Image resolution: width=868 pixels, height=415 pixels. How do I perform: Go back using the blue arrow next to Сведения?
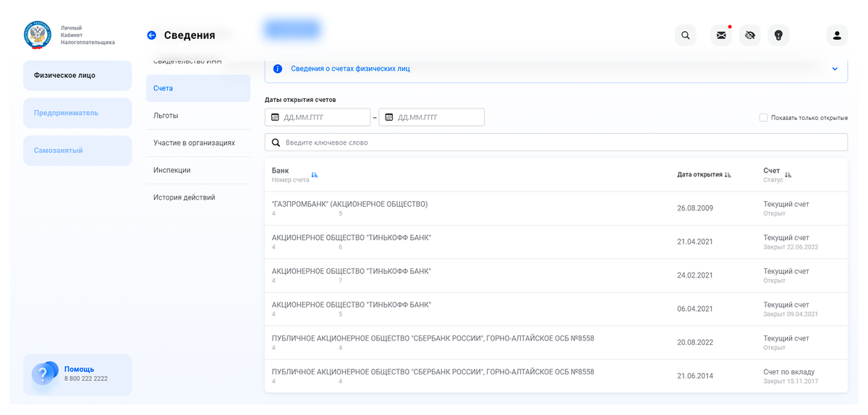pos(151,35)
